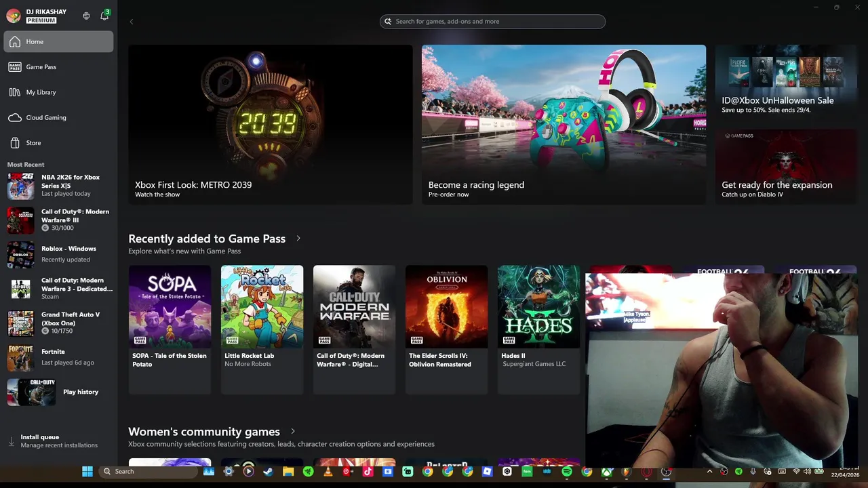Open ID@Xbox UnHalloween Sale tile

coord(786,82)
